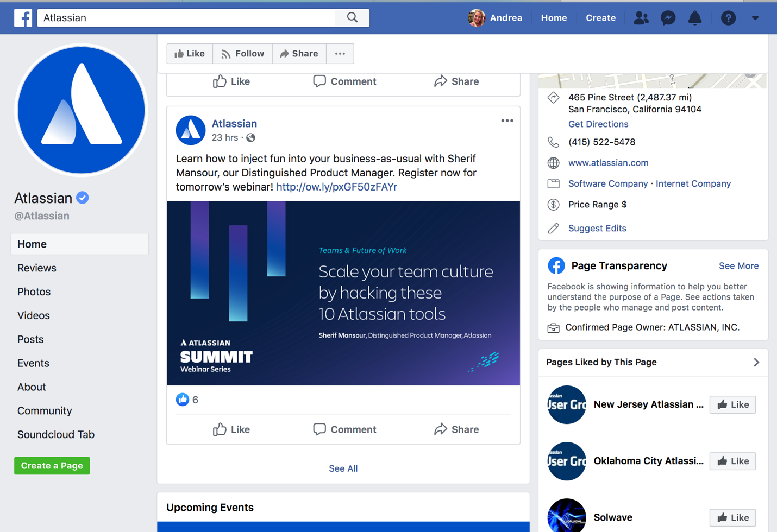Open Soundcloud Tab in the sidebar

pyautogui.click(x=56, y=435)
